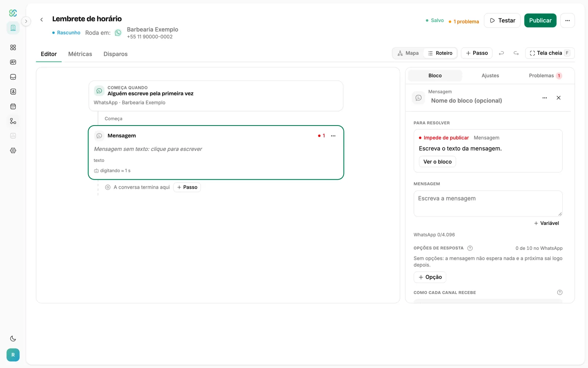Switch to the Disparos tab
This screenshot has width=588, height=368.
click(x=115, y=54)
